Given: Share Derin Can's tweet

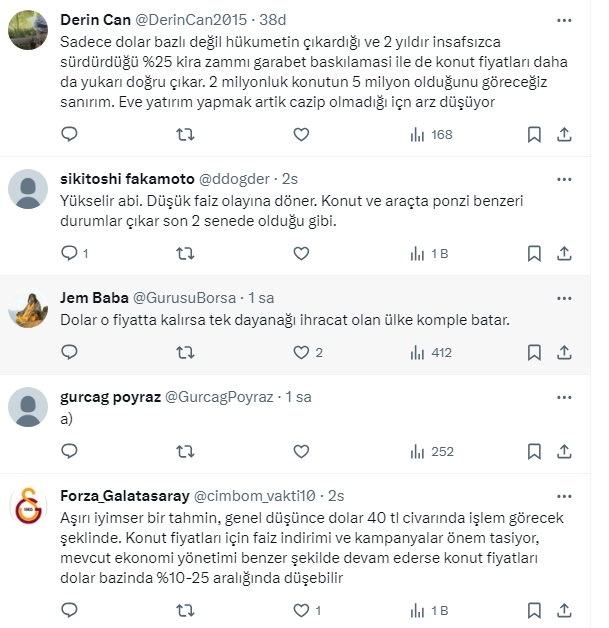Looking at the screenshot, I should coord(564,135).
